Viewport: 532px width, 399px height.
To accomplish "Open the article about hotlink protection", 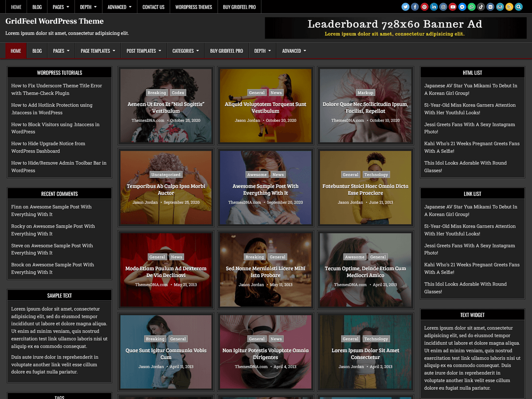I will coord(51,109).
